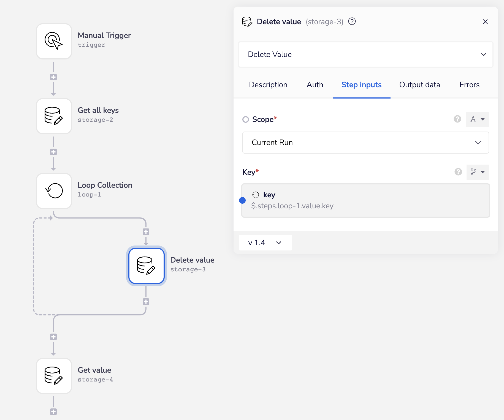The height and width of the screenshot is (420, 504).
Task: Switch to the Output data tab
Action: pos(419,85)
